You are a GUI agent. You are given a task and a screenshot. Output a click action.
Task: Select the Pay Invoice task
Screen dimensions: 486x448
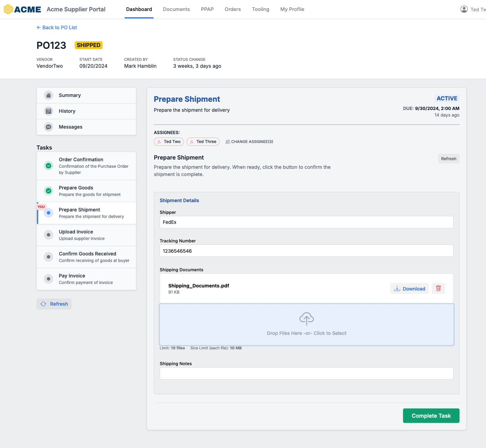86,279
